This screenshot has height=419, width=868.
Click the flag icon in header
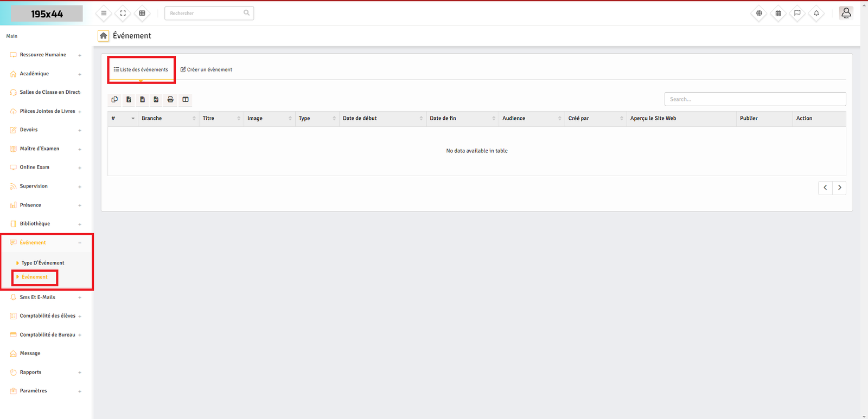[797, 13]
